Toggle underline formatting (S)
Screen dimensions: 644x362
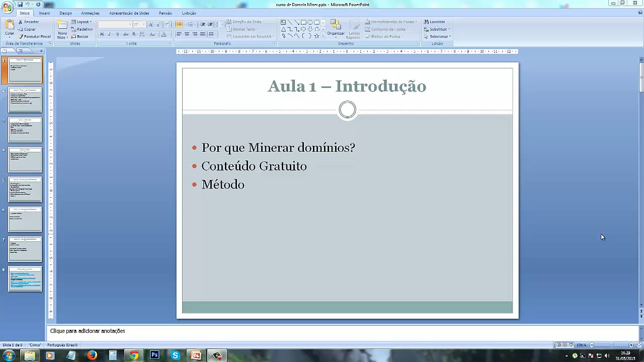(x=117, y=34)
